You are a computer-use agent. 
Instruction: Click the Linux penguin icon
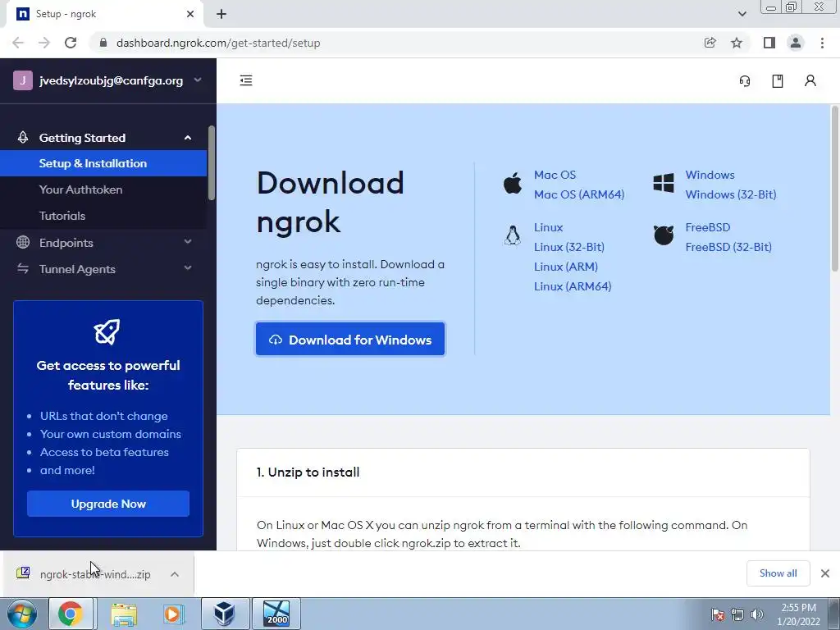[513, 235]
